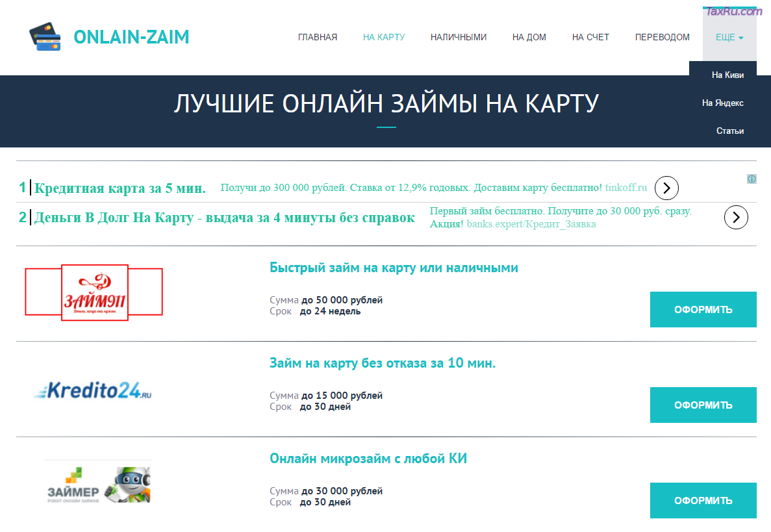Select На Киви from dropdown

(x=727, y=75)
